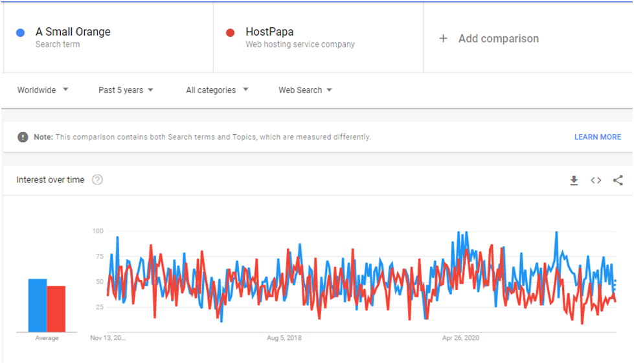Open the Web Search type dropdown
The height and width of the screenshot is (364, 634).
pos(305,90)
